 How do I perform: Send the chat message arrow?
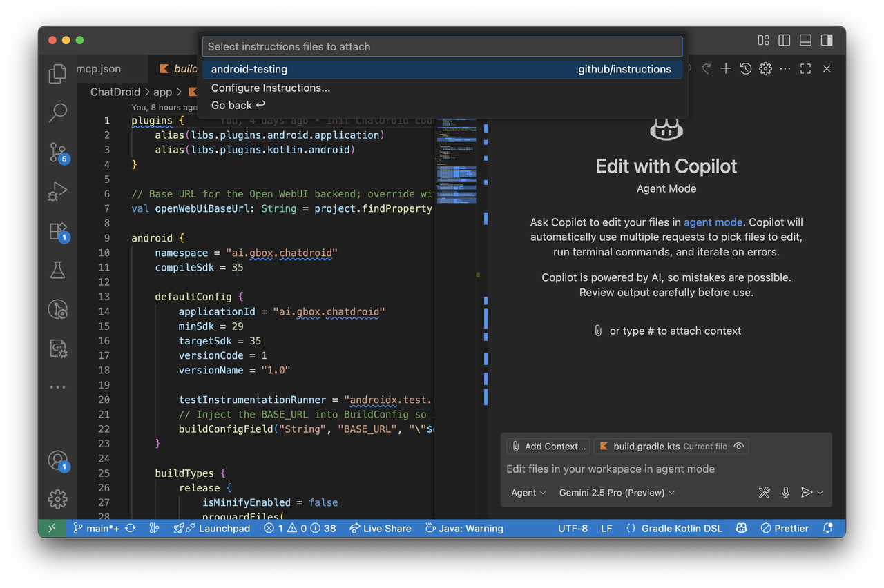[x=806, y=492]
